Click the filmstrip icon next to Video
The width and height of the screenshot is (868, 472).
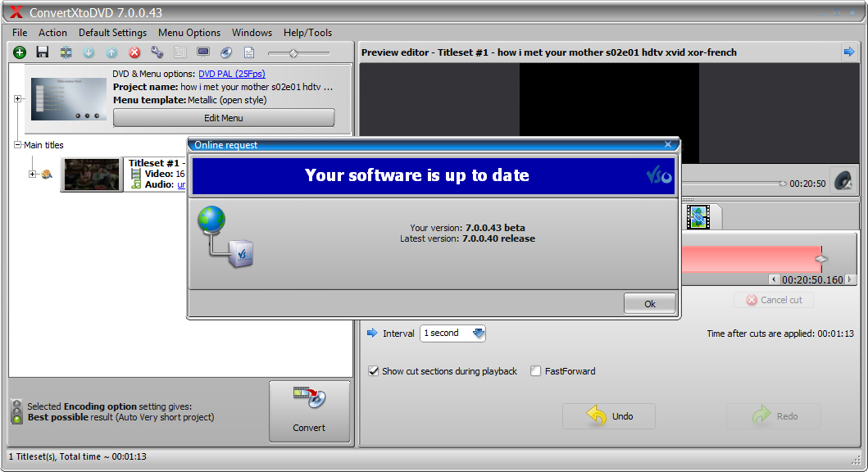tap(135, 174)
